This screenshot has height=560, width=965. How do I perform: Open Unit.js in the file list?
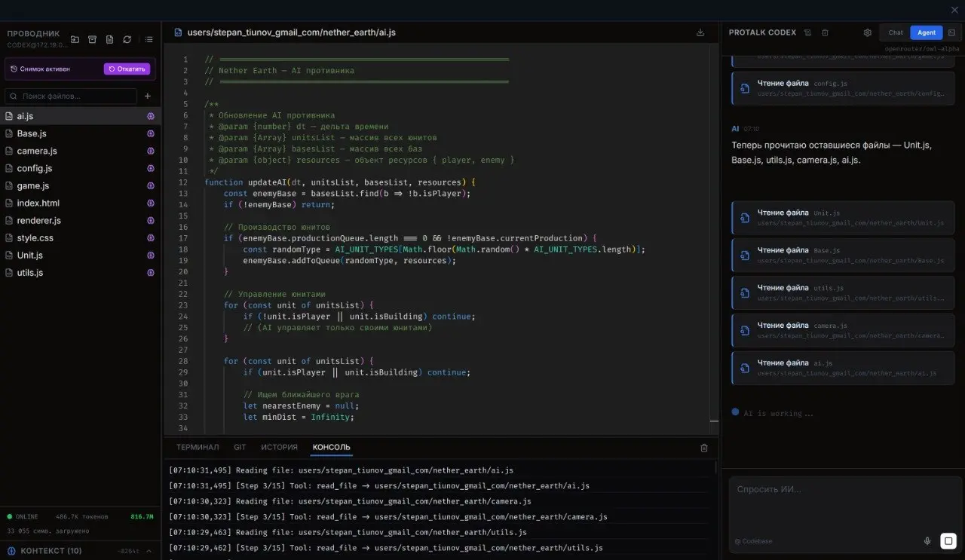(80, 255)
